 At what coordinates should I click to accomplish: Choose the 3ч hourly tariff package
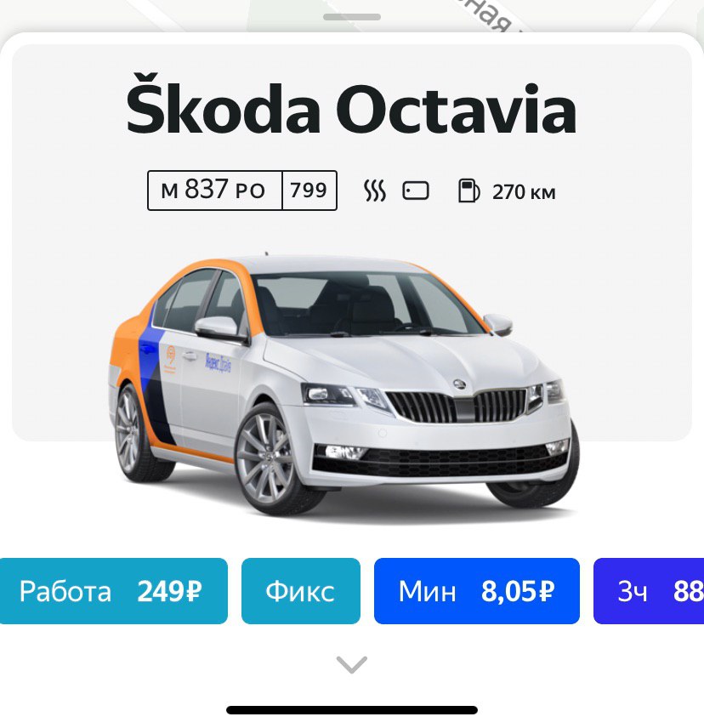[649, 590]
